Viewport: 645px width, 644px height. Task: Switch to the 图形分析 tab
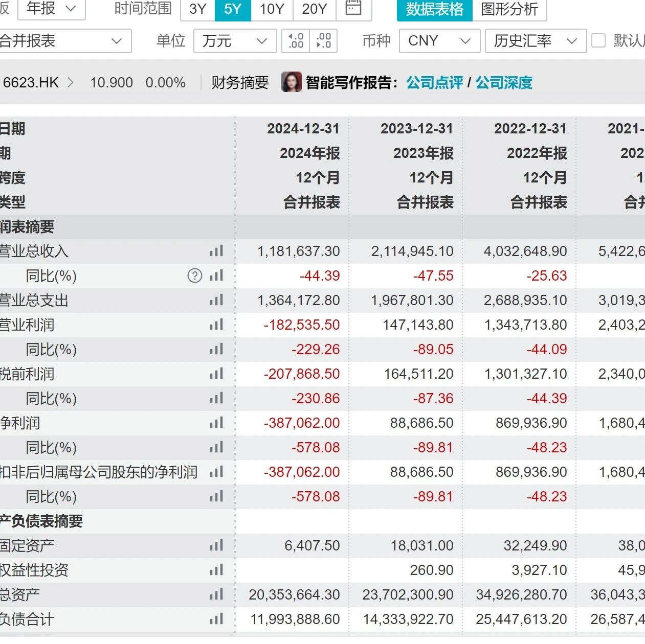tap(509, 9)
